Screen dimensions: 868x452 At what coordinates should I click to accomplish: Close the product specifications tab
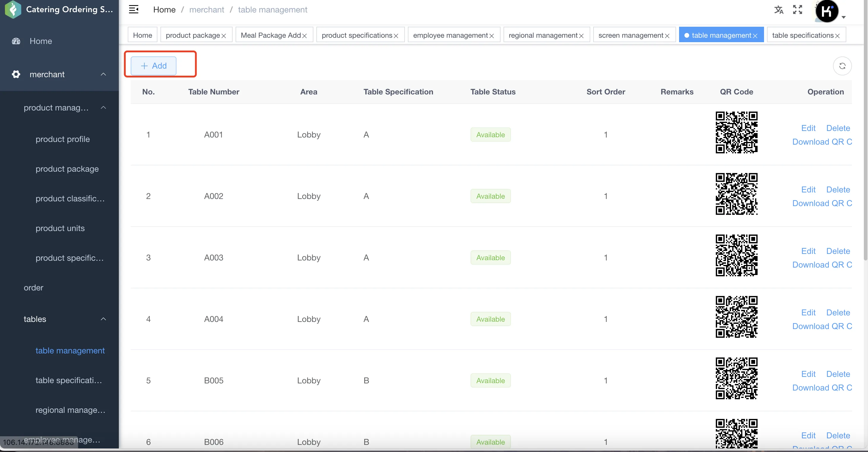click(396, 36)
